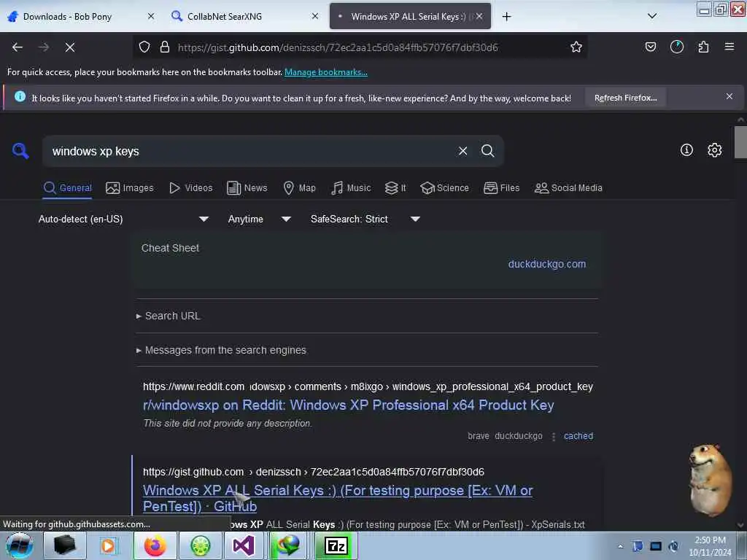Click the Refresh Firefox button
This screenshot has height=560, width=747.
tap(625, 98)
